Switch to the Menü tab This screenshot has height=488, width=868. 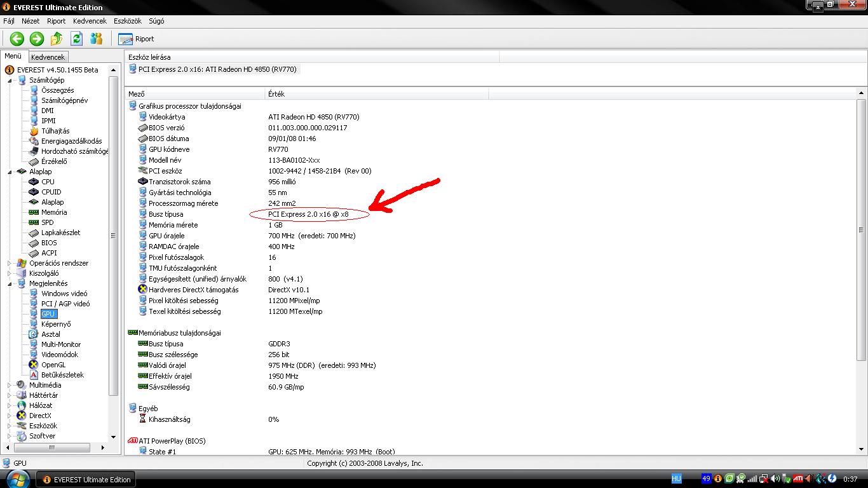click(x=13, y=56)
